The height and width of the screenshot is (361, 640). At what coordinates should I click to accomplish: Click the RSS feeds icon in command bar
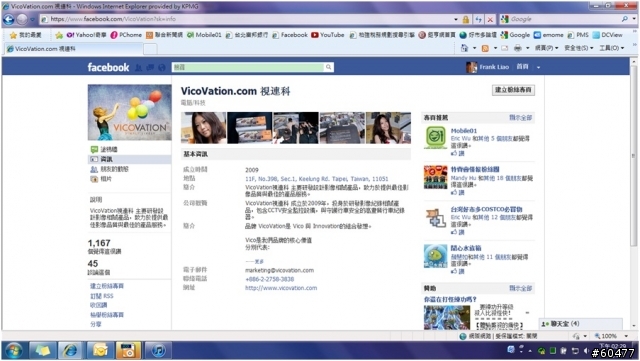tap(485, 48)
